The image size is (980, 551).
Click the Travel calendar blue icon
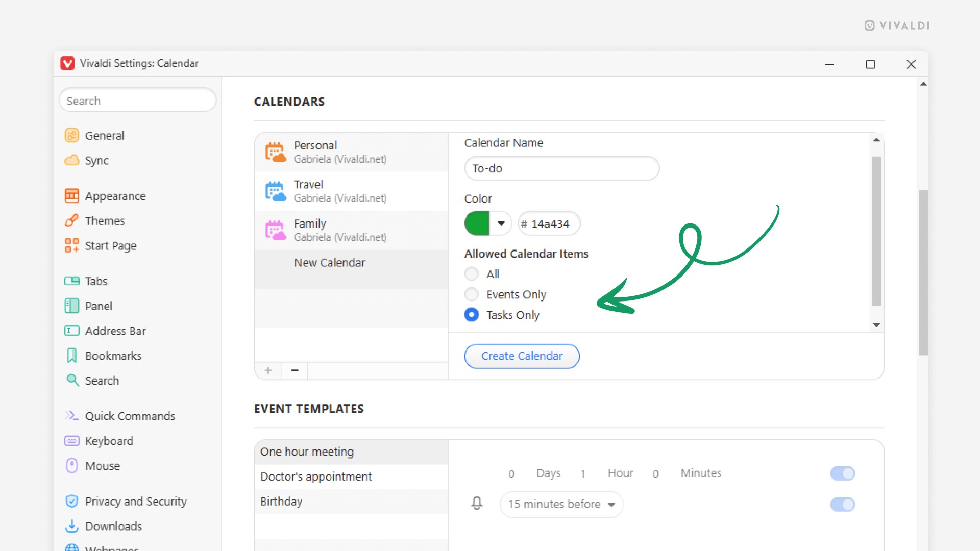[x=276, y=191]
